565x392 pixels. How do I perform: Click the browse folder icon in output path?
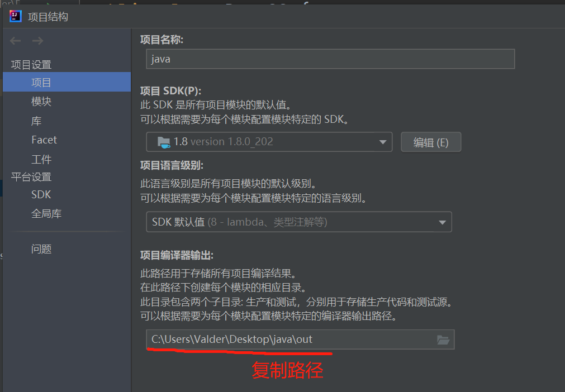(x=443, y=340)
